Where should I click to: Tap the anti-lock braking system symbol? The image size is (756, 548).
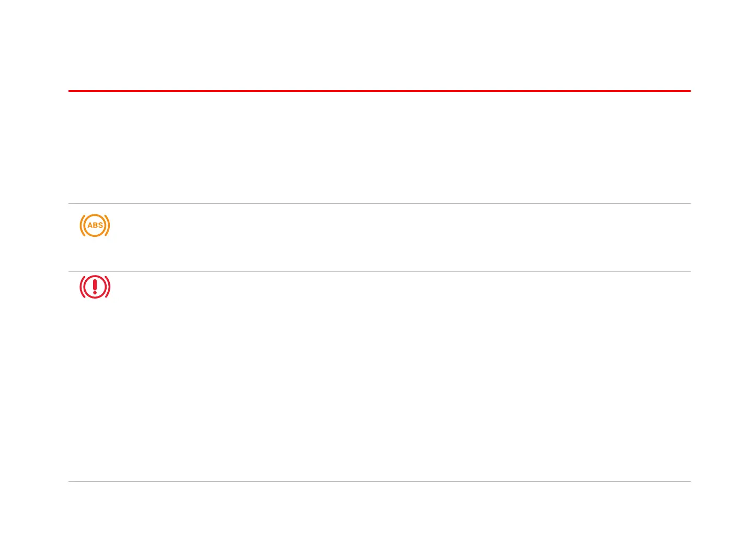pyautogui.click(x=95, y=225)
